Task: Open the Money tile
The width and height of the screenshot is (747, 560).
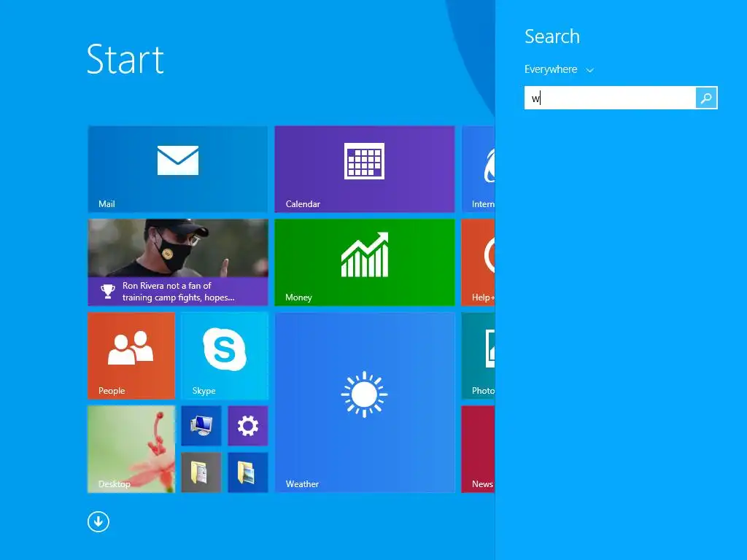Action: click(365, 262)
